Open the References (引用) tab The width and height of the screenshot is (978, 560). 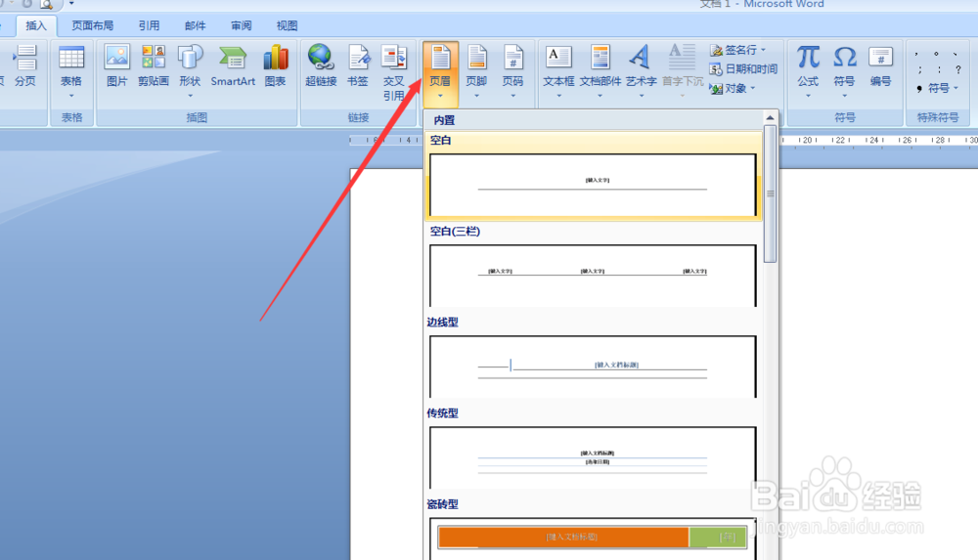point(149,25)
